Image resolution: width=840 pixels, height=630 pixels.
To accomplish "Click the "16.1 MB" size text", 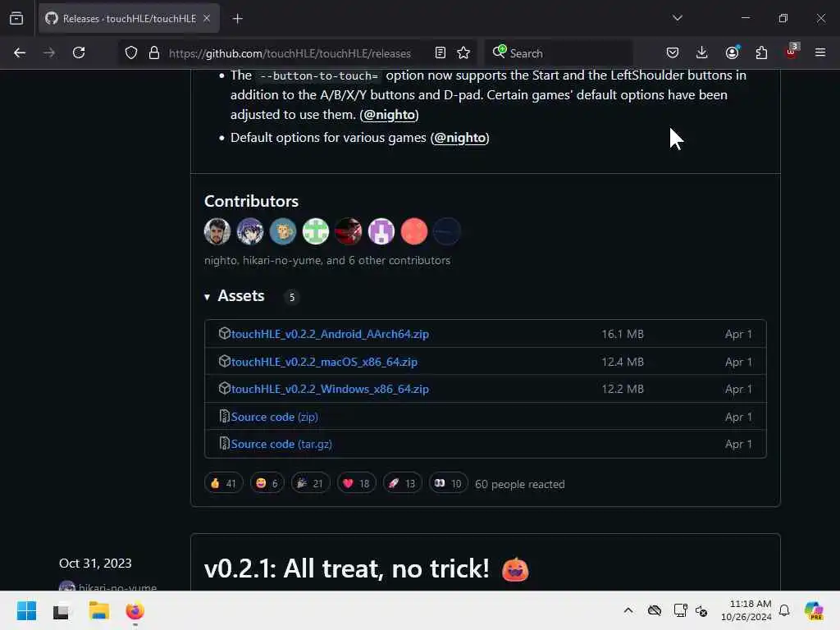I will click(x=623, y=335).
